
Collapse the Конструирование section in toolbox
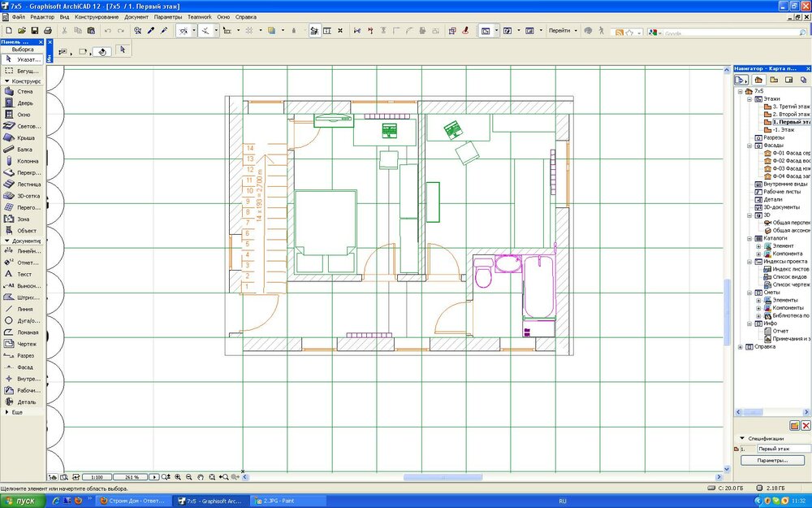tap(6, 81)
